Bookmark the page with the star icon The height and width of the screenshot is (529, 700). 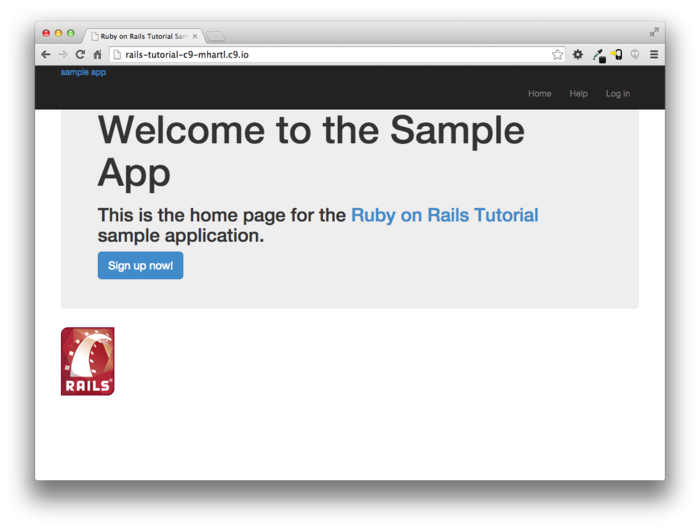557,54
